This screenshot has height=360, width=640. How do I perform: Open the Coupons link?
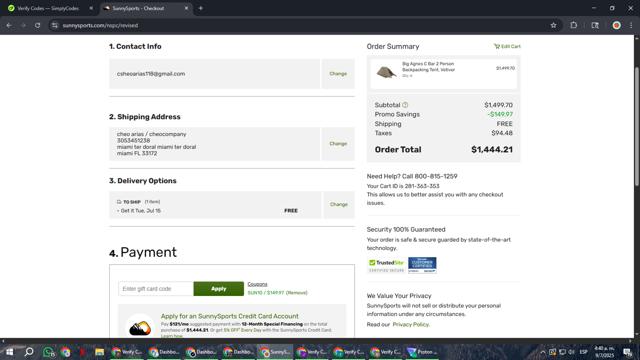(x=257, y=284)
